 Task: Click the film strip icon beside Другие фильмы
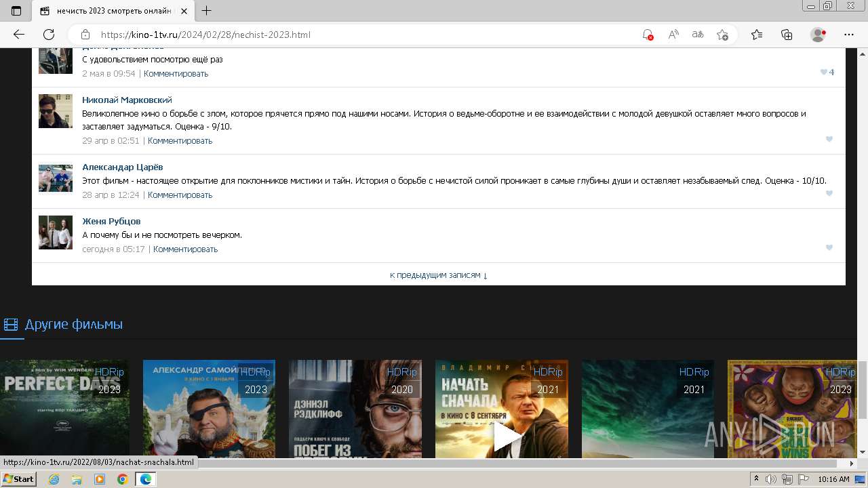point(10,324)
